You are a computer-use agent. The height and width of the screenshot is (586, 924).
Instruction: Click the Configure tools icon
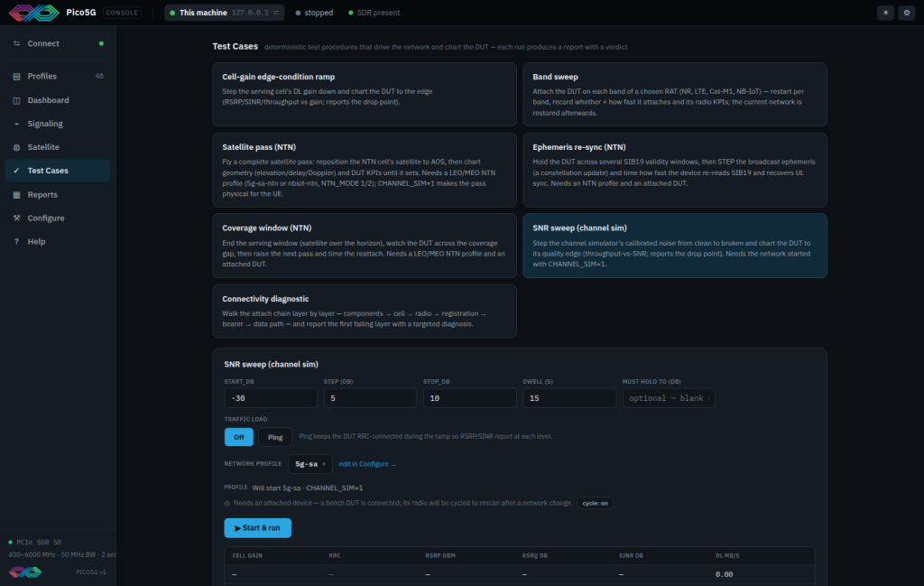point(16,219)
